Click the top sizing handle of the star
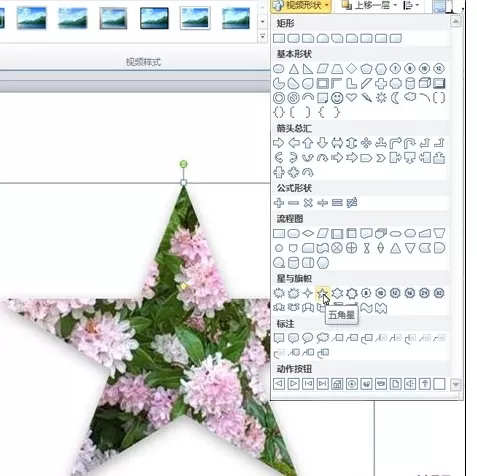 pyautogui.click(x=183, y=183)
